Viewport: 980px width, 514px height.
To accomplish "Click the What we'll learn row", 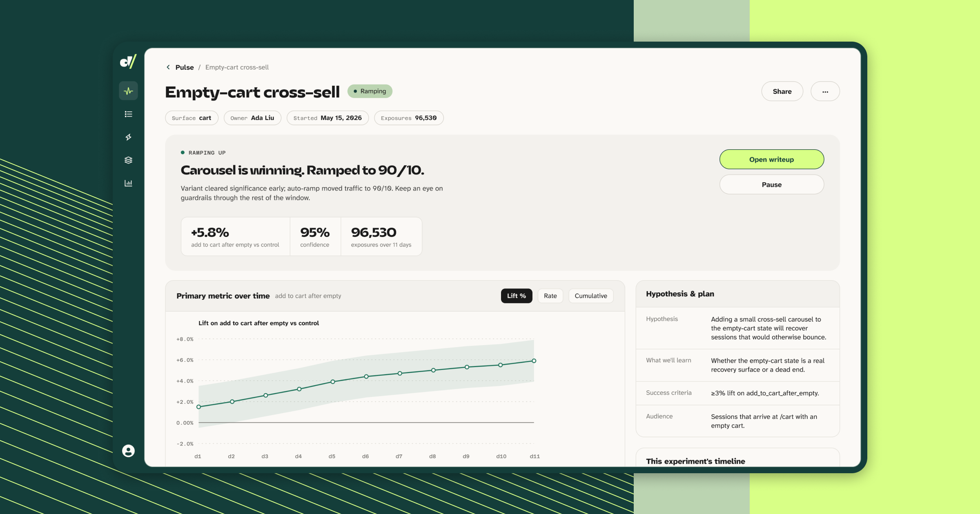I will point(737,365).
